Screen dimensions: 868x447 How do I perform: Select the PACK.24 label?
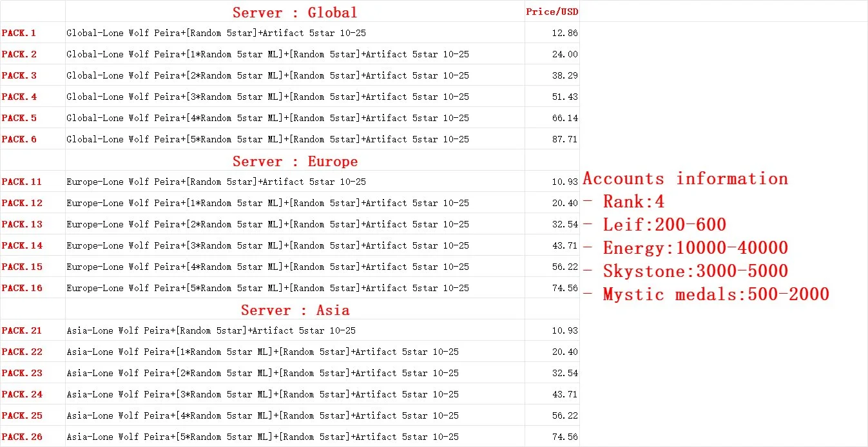click(22, 394)
